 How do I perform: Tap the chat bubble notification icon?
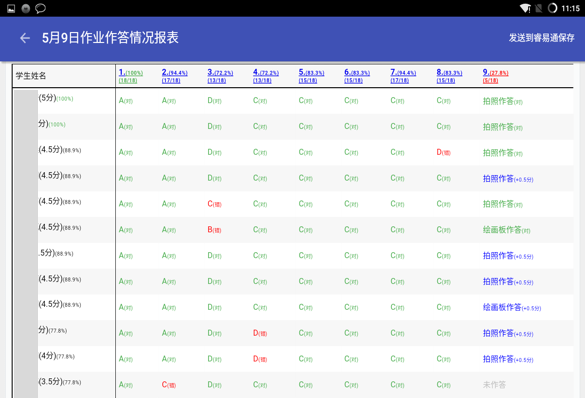pyautogui.click(x=40, y=8)
